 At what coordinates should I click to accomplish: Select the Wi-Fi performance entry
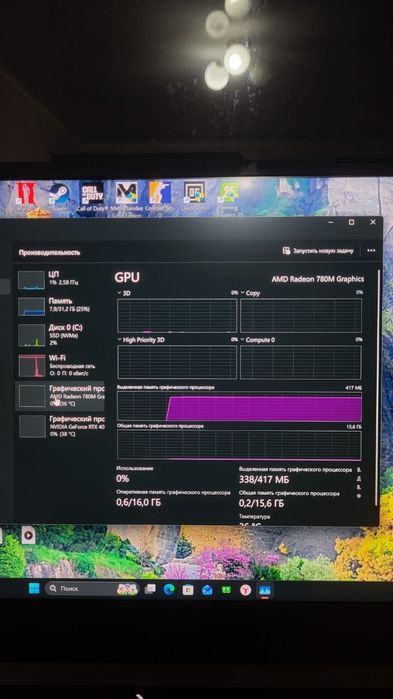tap(60, 365)
